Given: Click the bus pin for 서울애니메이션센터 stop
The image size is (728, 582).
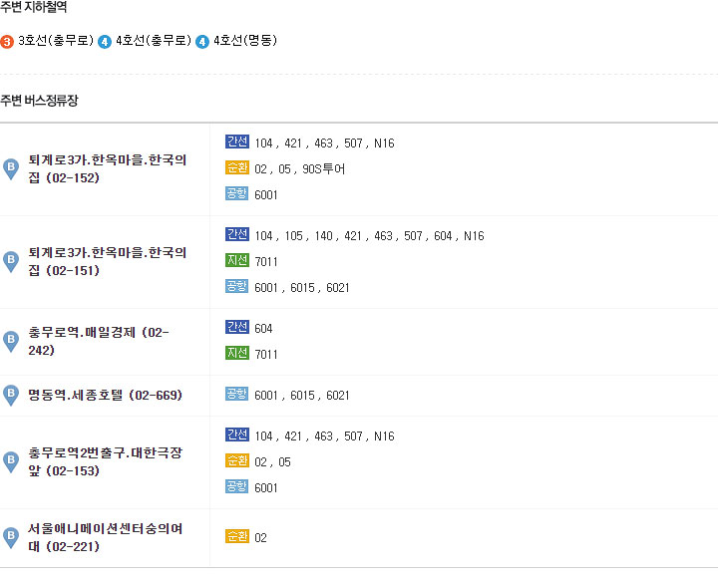Looking at the screenshot, I should click(x=11, y=538).
